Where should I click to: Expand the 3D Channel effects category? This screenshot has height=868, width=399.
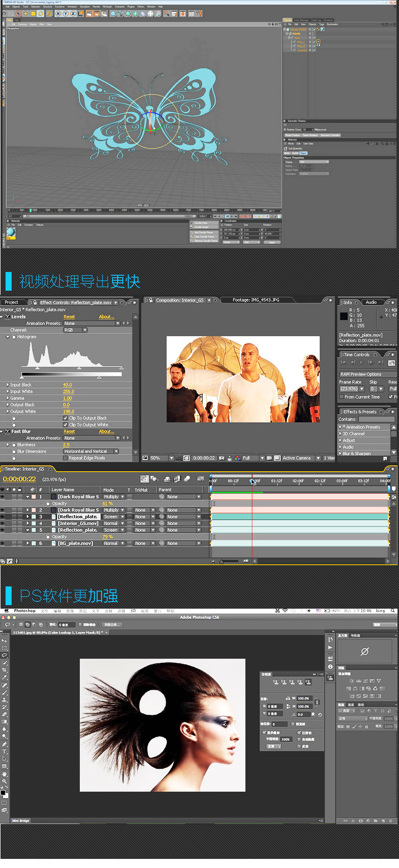340,434
